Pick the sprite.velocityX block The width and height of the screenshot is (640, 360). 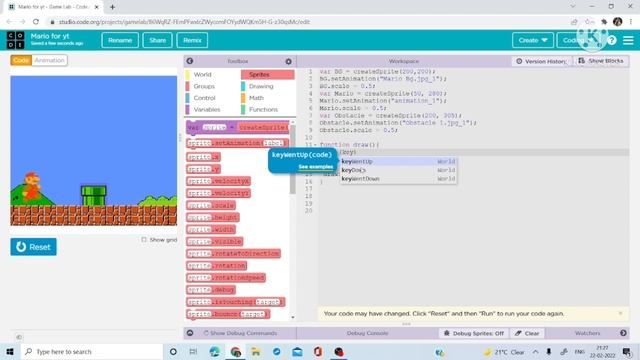[x=218, y=181]
